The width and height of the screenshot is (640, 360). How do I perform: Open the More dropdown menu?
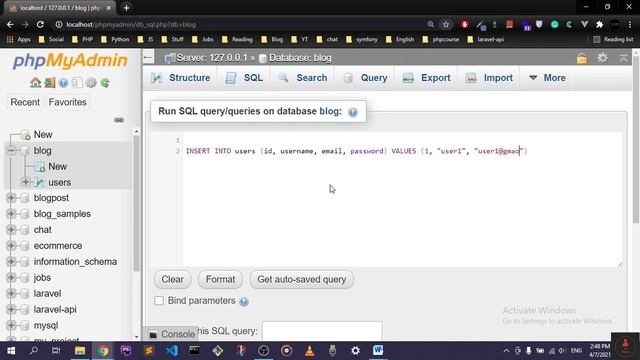547,78
